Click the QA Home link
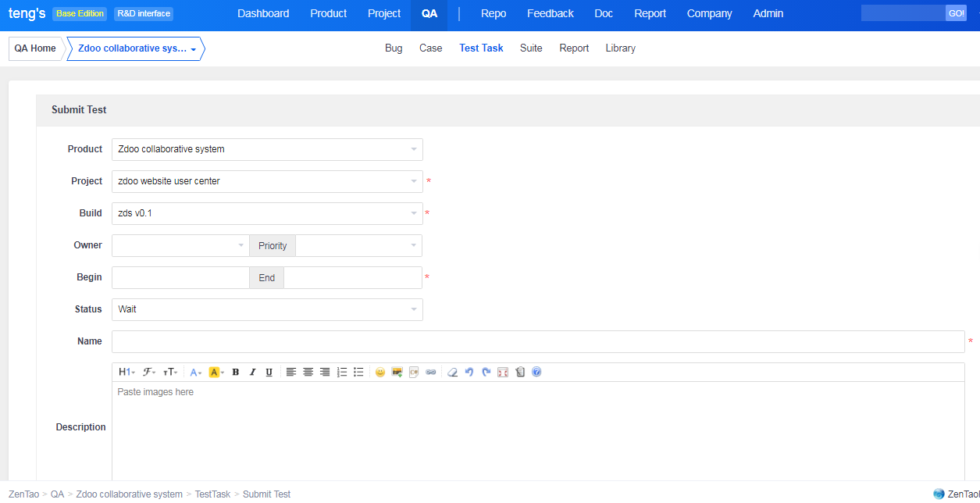The width and height of the screenshot is (980, 503). pos(35,48)
